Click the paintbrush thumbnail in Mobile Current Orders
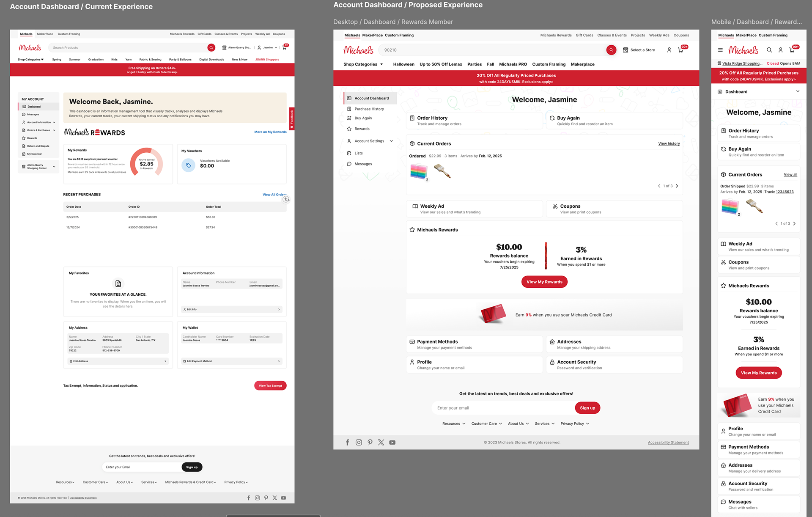 point(754,206)
